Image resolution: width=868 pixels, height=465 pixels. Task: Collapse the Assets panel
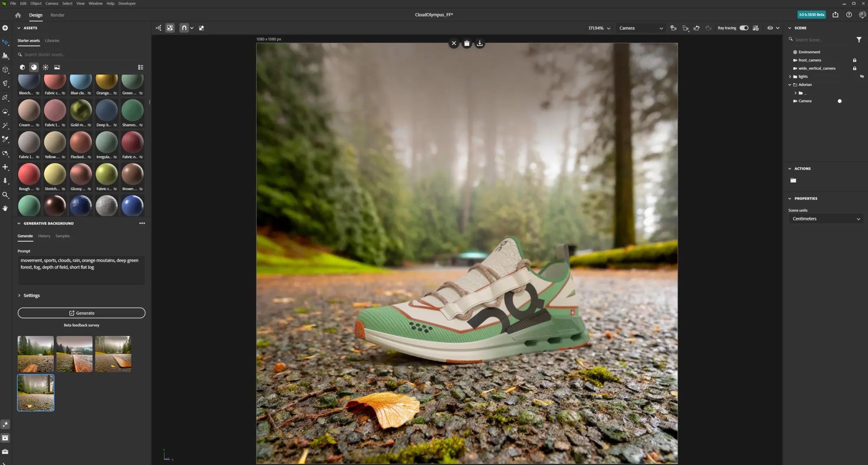pyautogui.click(x=19, y=28)
